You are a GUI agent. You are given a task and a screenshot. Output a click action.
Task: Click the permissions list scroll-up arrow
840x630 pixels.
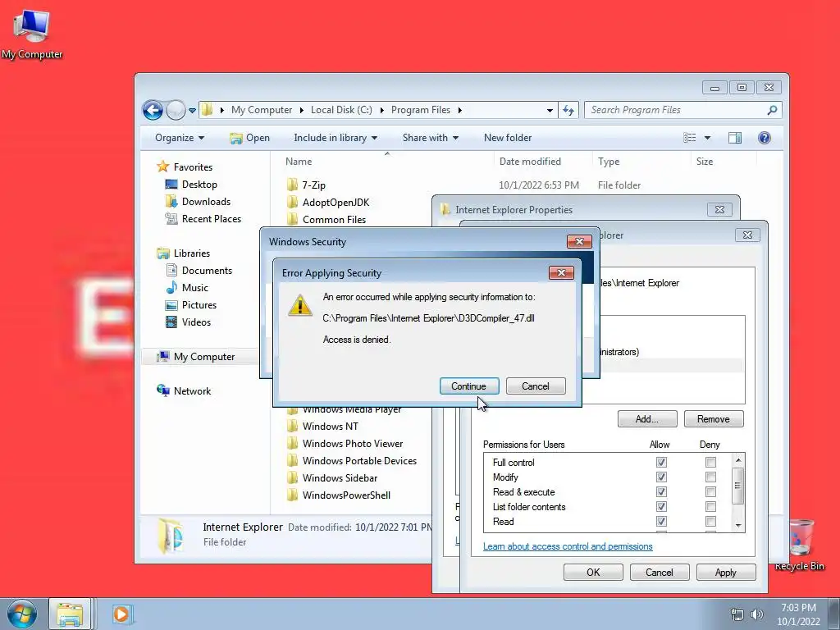coord(738,460)
